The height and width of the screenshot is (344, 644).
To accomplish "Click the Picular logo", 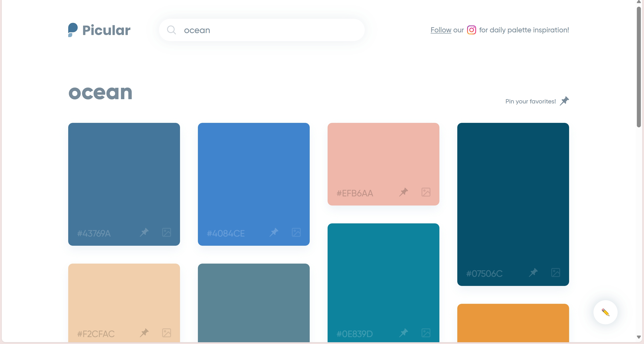I will click(99, 30).
